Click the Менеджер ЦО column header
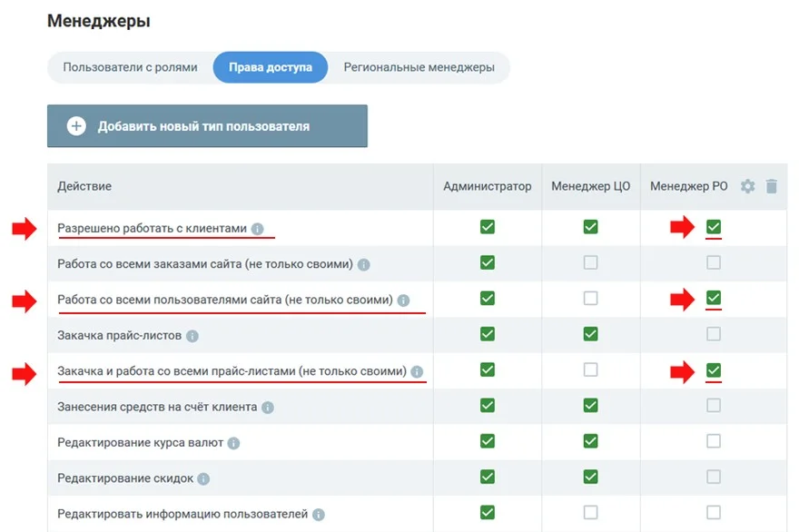This screenshot has width=799, height=532. pos(590,186)
